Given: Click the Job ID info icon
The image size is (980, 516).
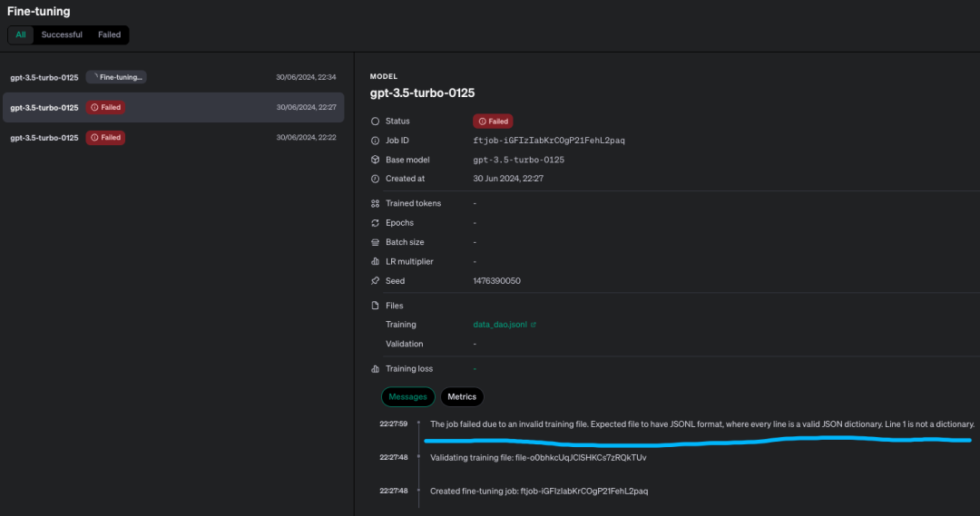Looking at the screenshot, I should click(x=376, y=141).
